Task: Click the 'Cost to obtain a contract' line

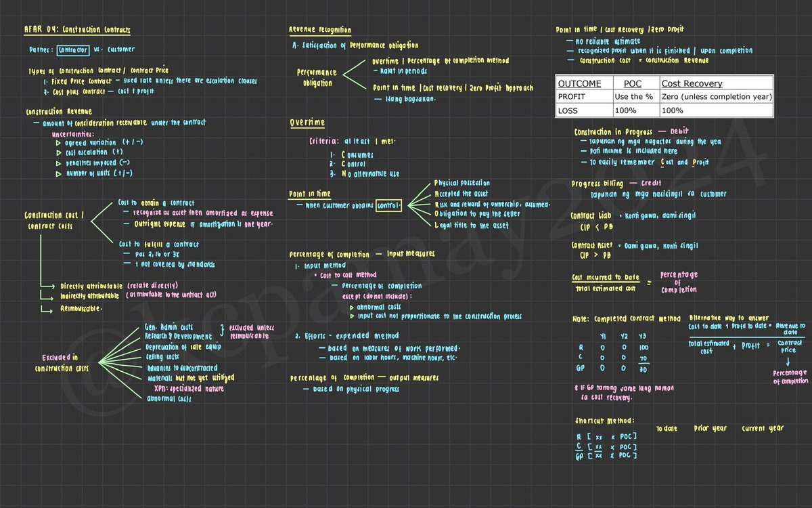Action: [156, 203]
